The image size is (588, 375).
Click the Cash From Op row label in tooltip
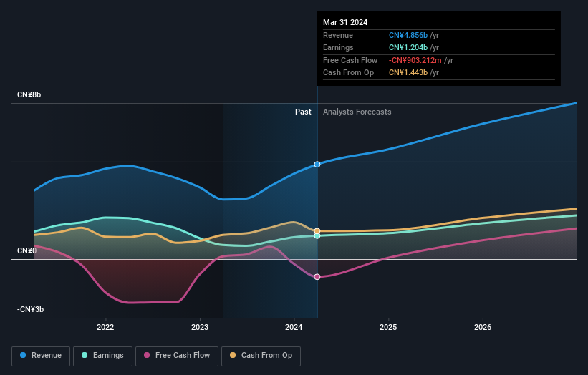348,73
